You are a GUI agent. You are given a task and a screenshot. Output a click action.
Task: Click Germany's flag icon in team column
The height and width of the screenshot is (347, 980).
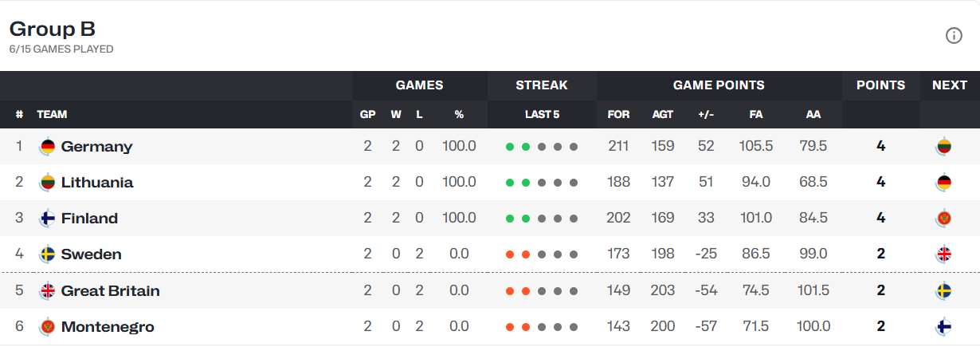(48, 147)
